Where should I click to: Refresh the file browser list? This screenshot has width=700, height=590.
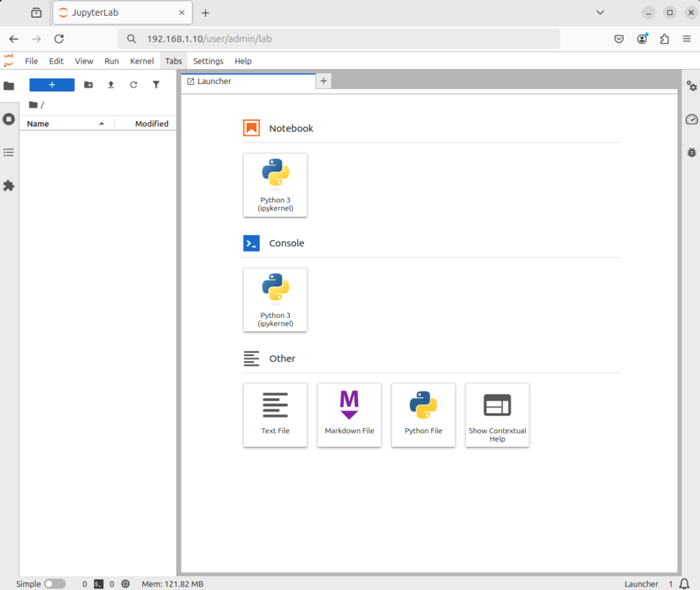[133, 85]
